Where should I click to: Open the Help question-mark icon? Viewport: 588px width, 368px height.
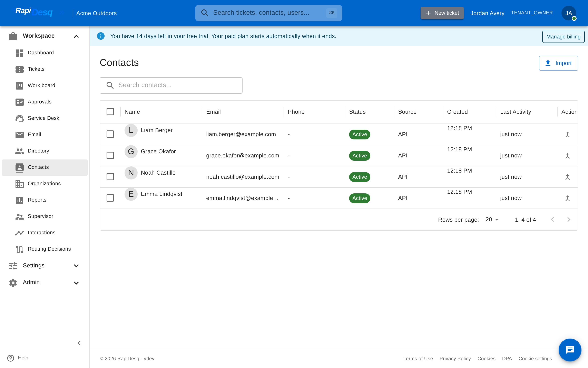point(10,358)
